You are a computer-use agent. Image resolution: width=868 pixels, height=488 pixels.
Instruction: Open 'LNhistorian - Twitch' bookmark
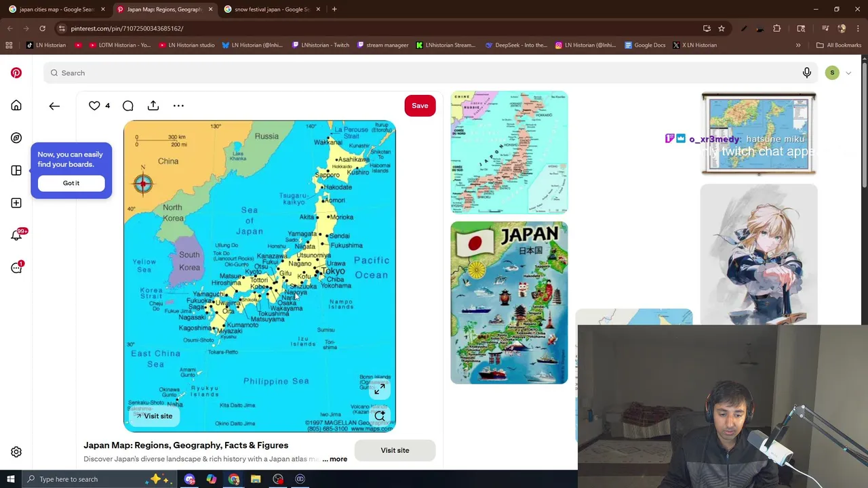click(x=320, y=45)
